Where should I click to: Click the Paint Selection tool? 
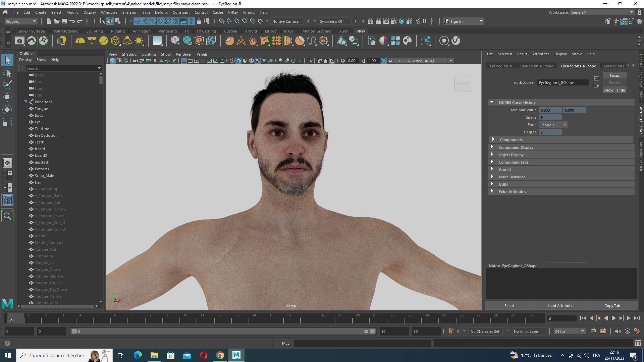coord(7,84)
